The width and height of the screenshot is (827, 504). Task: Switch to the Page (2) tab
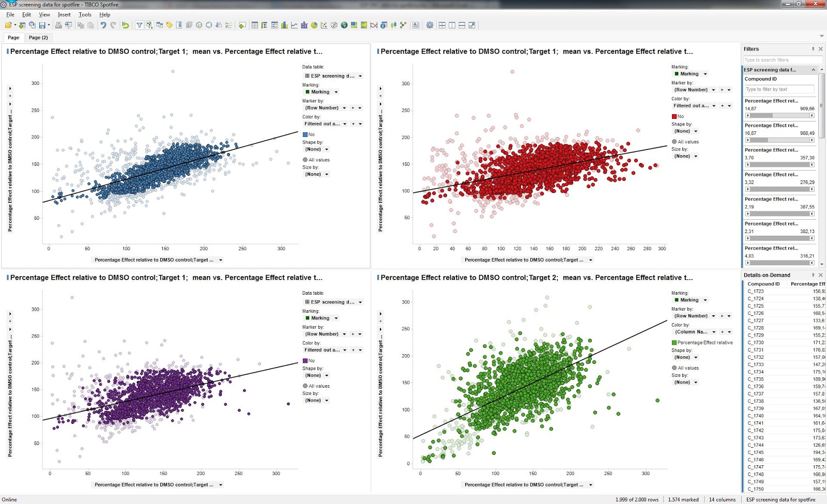[x=38, y=37]
